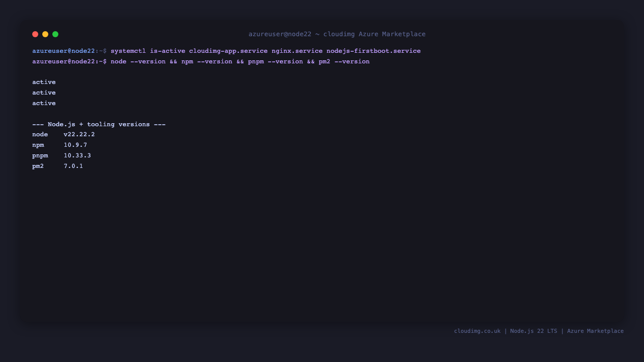Image resolution: width=644 pixels, height=362 pixels.
Task: Click the pm2 version '7.0.1'
Action: [73, 166]
